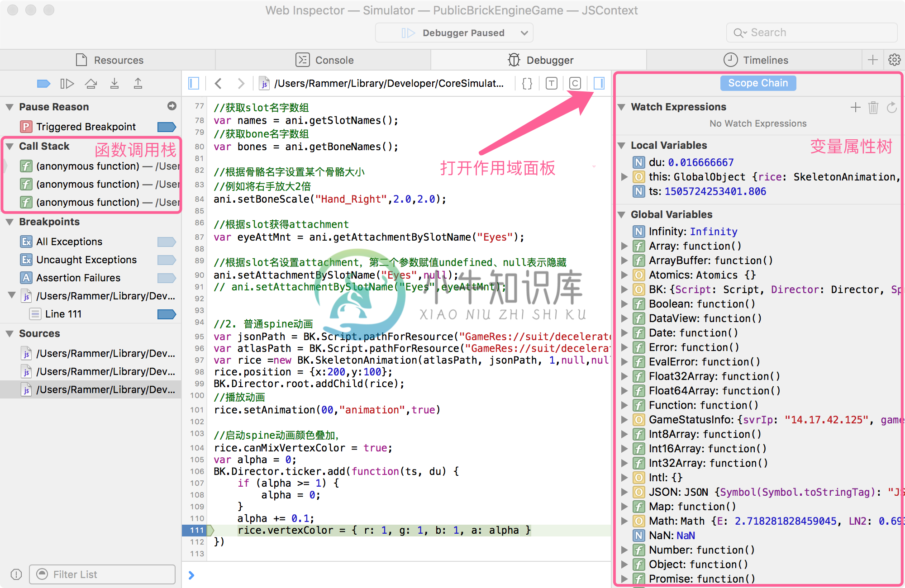905x588 pixels.
Task: Toggle the All Exceptions breakpoint
Action: [167, 242]
